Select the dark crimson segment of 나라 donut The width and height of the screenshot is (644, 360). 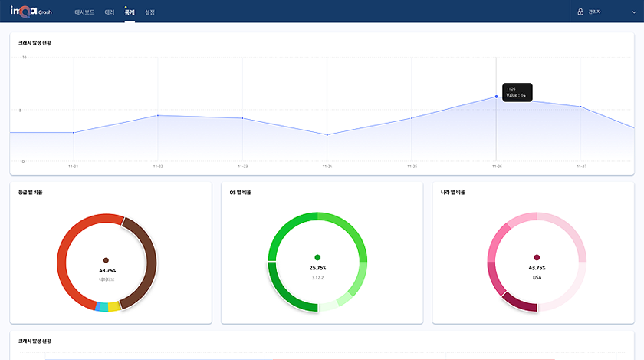tap(519, 302)
